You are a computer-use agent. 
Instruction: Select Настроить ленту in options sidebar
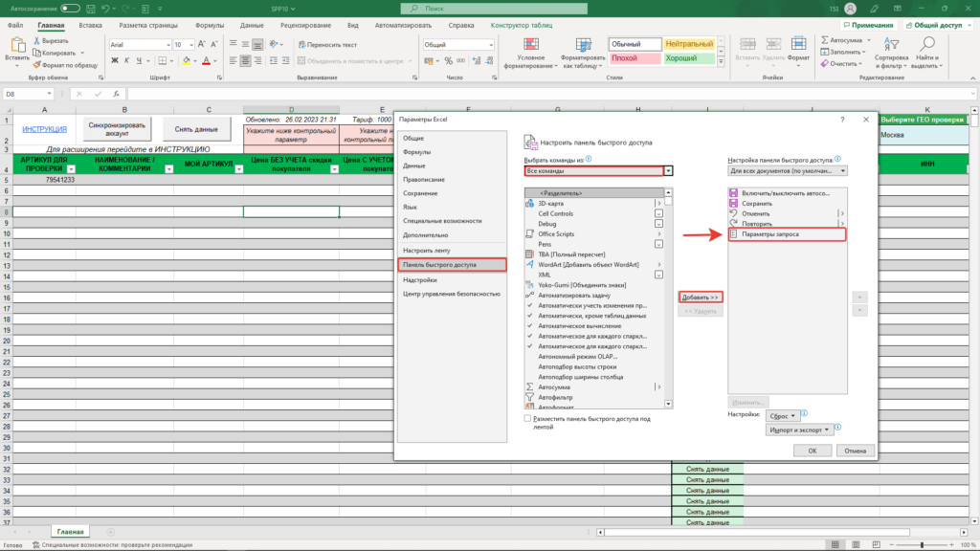(x=452, y=251)
